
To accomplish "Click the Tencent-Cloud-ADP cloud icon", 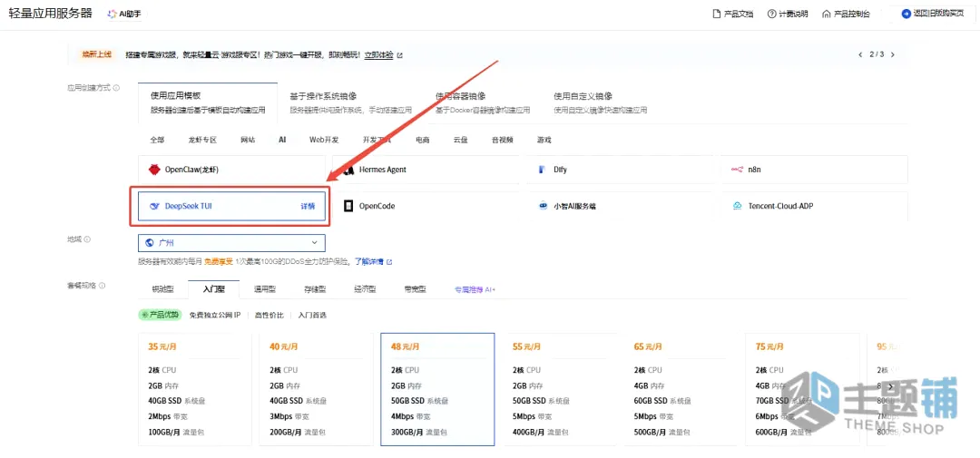I will (738, 206).
